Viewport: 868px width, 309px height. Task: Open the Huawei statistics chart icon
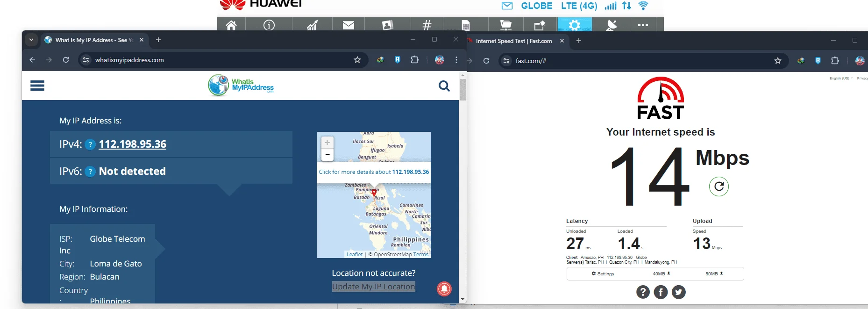pyautogui.click(x=312, y=25)
